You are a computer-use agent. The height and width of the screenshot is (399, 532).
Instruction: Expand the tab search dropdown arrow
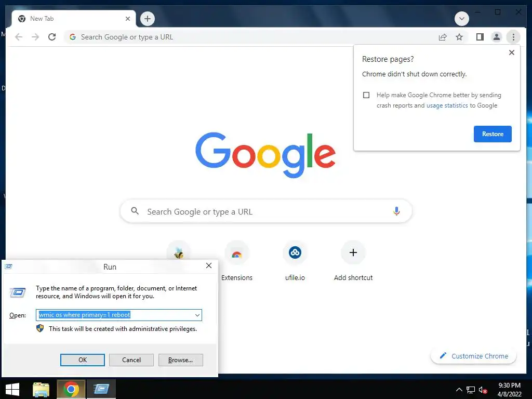pyautogui.click(x=462, y=19)
